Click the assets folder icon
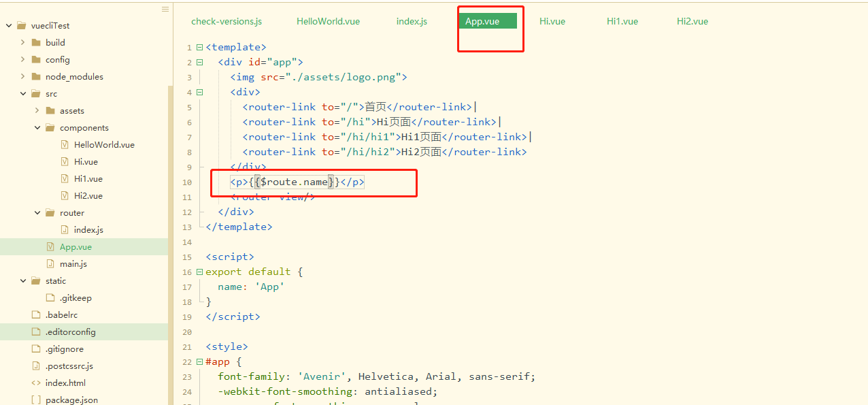 pos(50,110)
